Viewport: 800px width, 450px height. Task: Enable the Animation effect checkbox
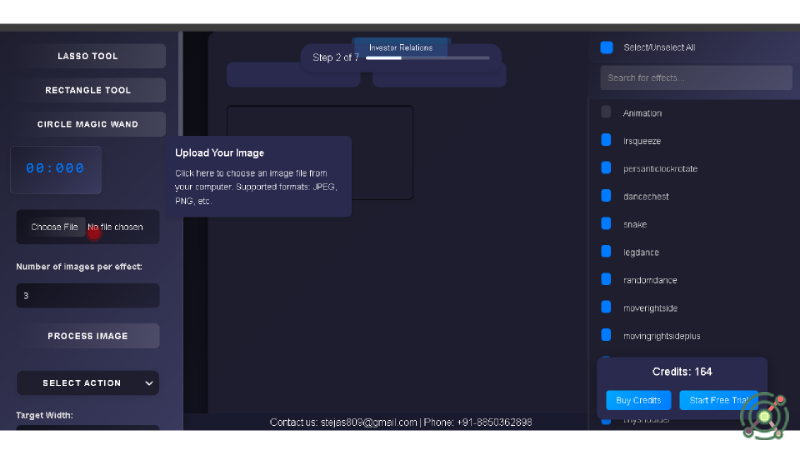pyautogui.click(x=606, y=113)
